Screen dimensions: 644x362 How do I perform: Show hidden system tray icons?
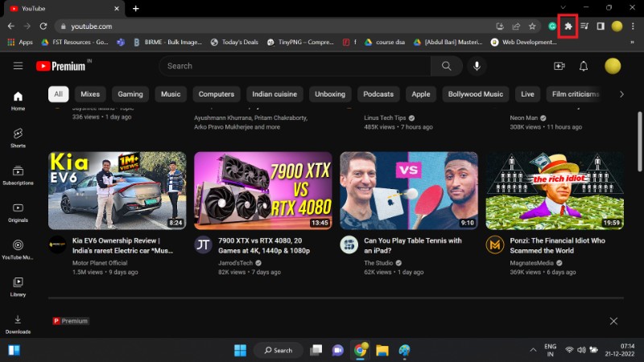point(532,350)
